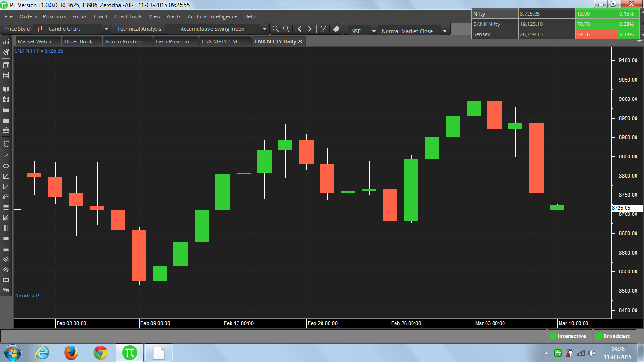Open Chrome from the taskbar
Viewport: 644px width, 362px height.
100,352
